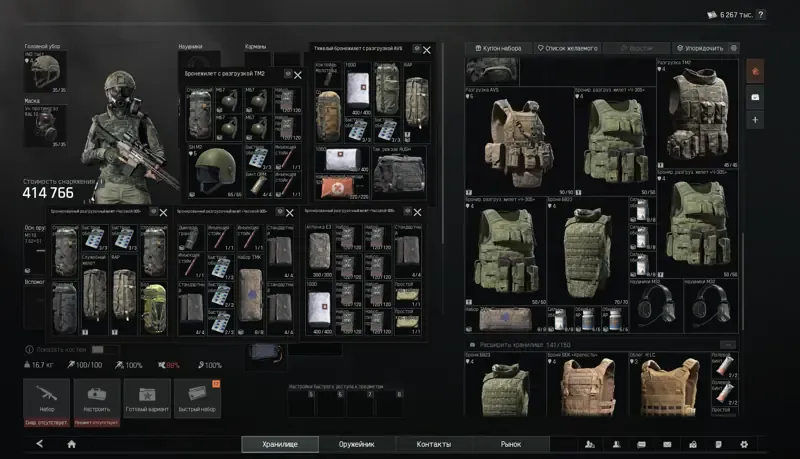
Task: Select the Тактический рюкзак RUSH backpack item
Action: tap(399, 172)
